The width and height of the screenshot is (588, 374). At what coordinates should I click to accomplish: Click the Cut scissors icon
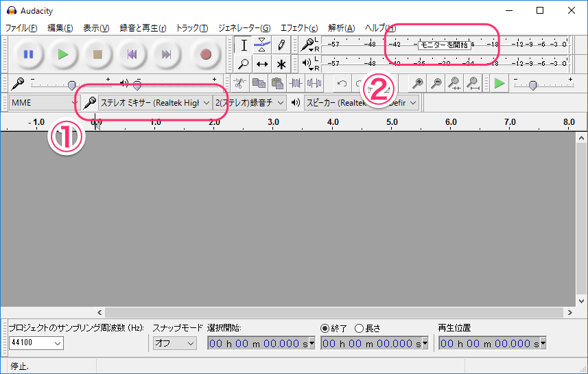(x=239, y=83)
